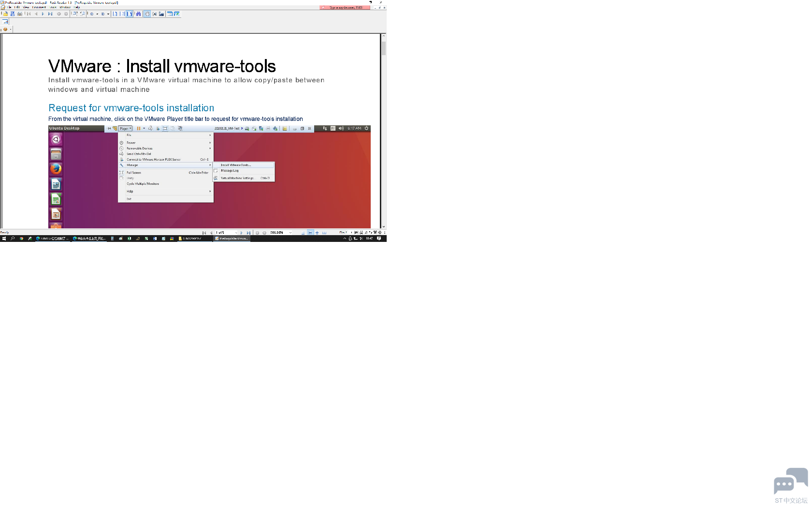812x508 pixels.
Task: Open the 206.00% zoom level dropdown
Action: click(290, 233)
